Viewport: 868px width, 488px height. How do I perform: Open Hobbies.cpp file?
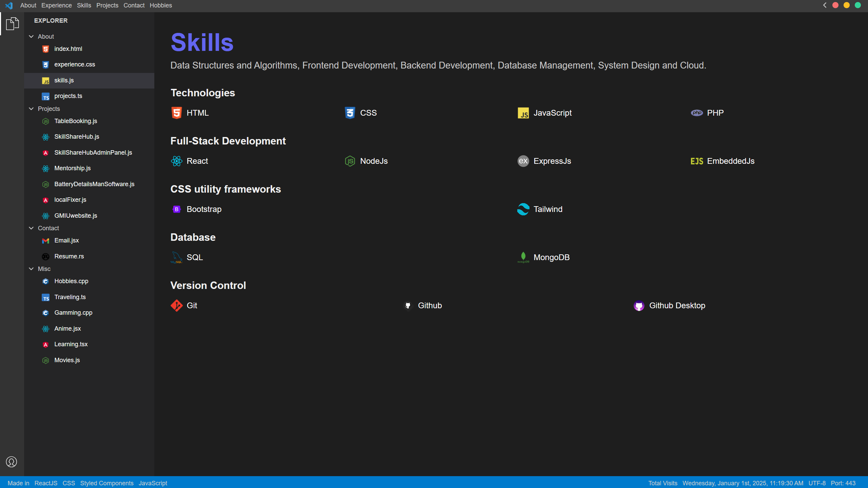pyautogui.click(x=89, y=281)
